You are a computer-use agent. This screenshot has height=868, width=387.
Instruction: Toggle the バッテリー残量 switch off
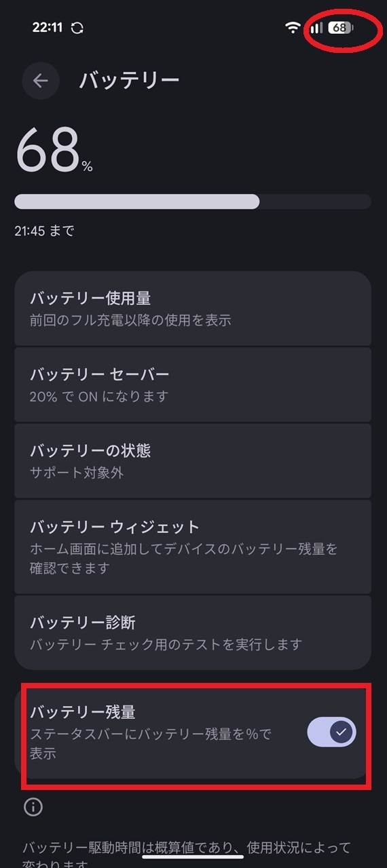tap(331, 732)
